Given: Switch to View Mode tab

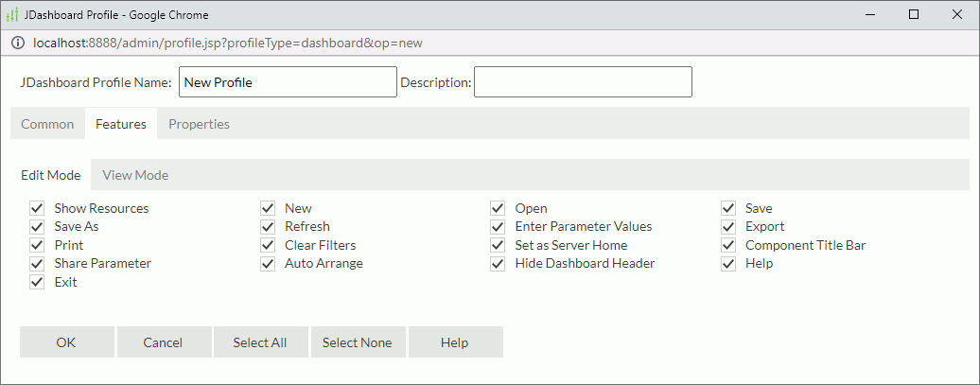Looking at the screenshot, I should (x=135, y=175).
